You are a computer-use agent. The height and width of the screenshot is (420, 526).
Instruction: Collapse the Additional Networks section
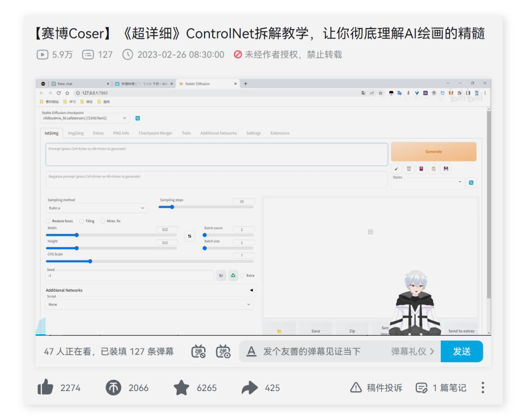[x=251, y=289]
